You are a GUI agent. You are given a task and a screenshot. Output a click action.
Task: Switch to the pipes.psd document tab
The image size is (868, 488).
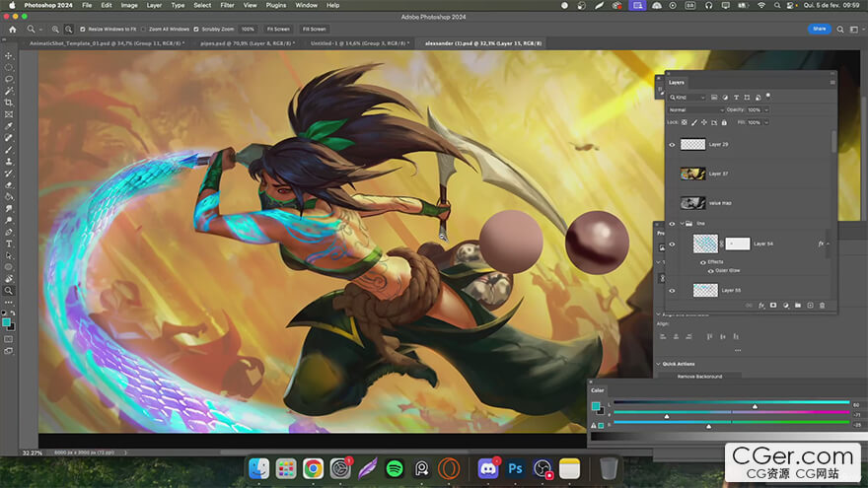[247, 43]
